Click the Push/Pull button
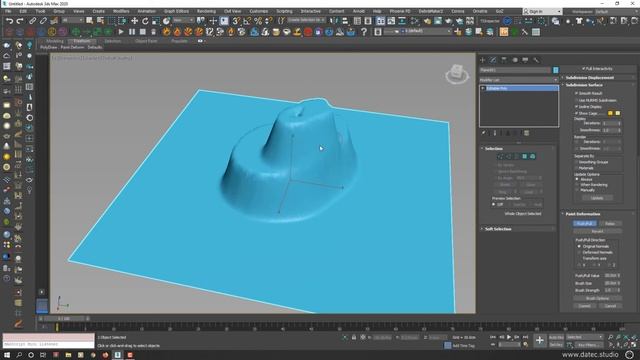 [x=584, y=223]
